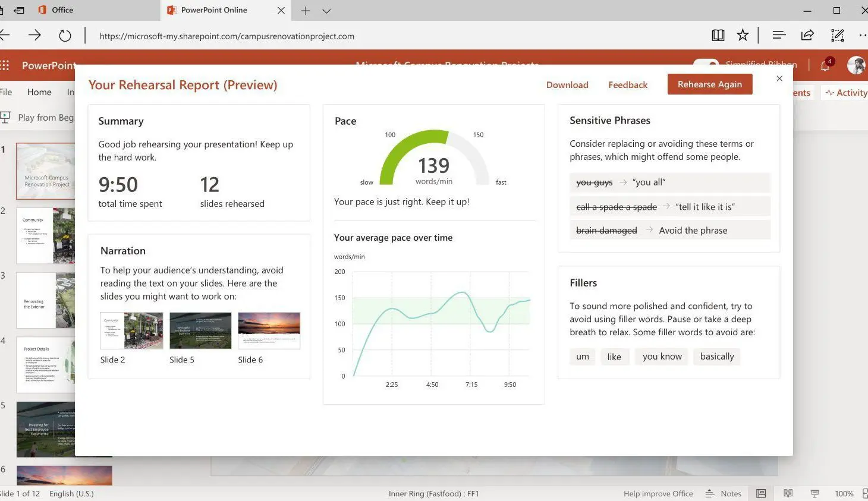The width and height of the screenshot is (868, 501).
Task: Open the Feedback link
Action: pos(628,85)
